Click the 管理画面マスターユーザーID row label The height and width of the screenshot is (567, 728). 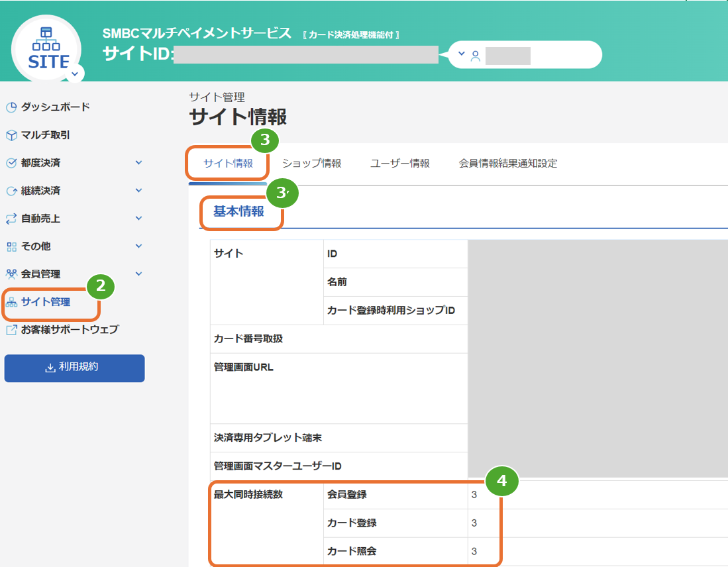(278, 466)
